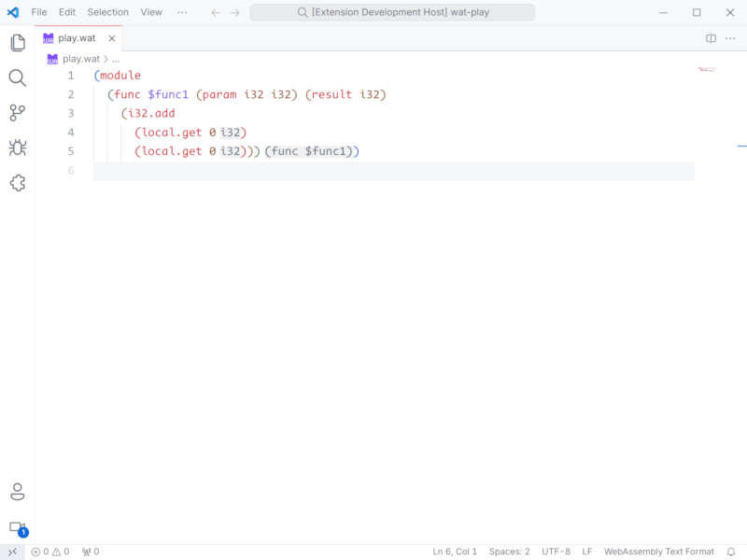This screenshot has height=560, width=747.
Task: Expand the hidden menu bar items ellipsis
Action: click(181, 12)
